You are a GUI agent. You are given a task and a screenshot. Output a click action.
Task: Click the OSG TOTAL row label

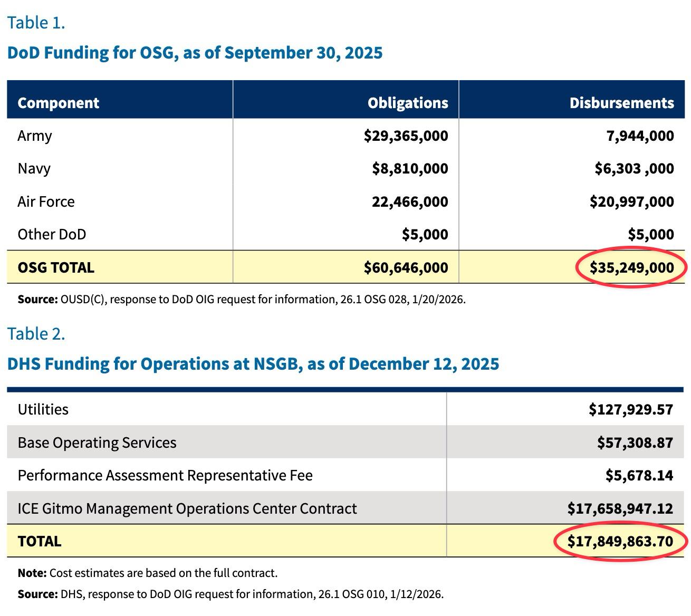tap(56, 267)
